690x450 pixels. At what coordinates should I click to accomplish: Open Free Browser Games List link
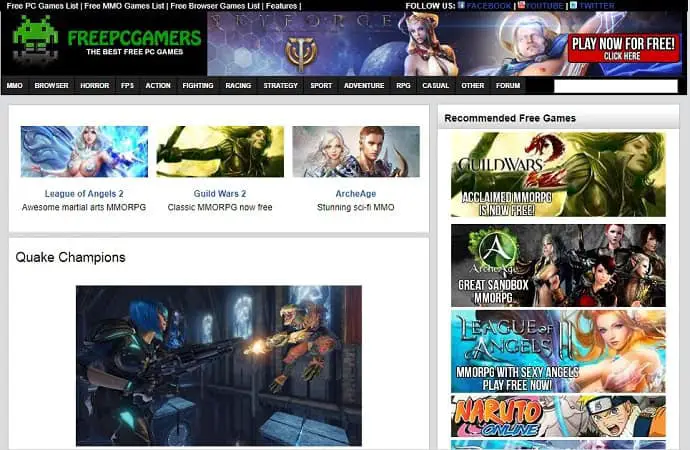(x=215, y=6)
